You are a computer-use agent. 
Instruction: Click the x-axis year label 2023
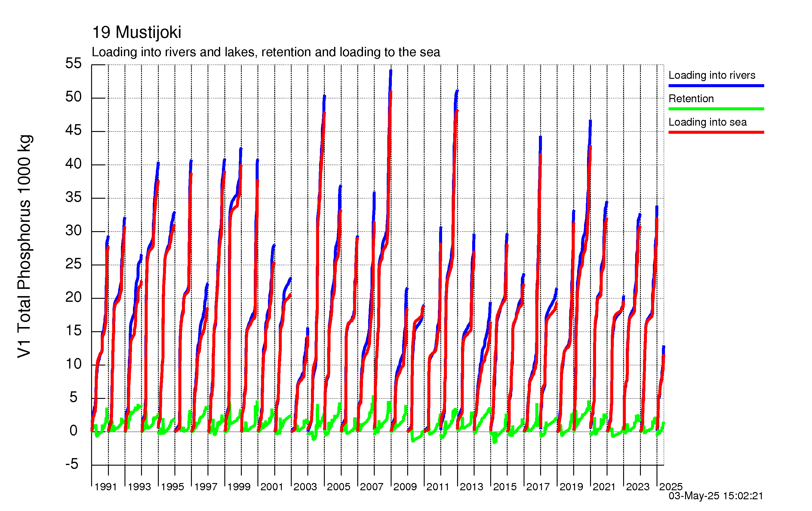coord(638,487)
